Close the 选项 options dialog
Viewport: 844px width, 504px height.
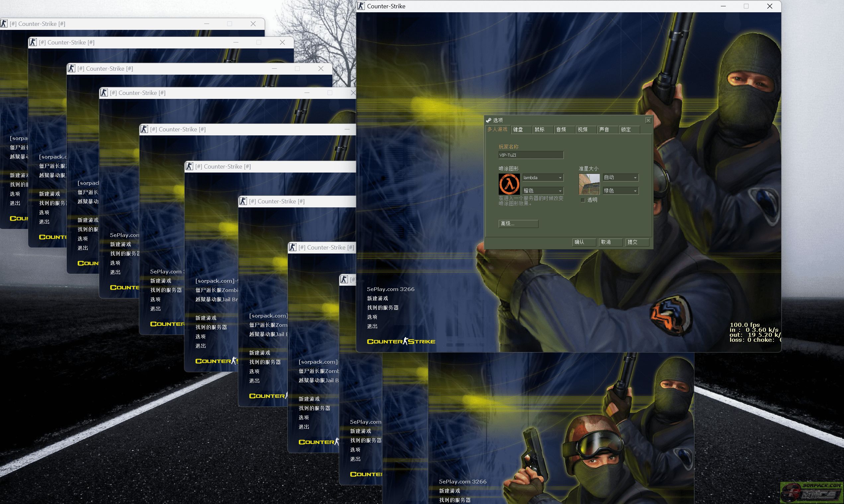pos(648,120)
